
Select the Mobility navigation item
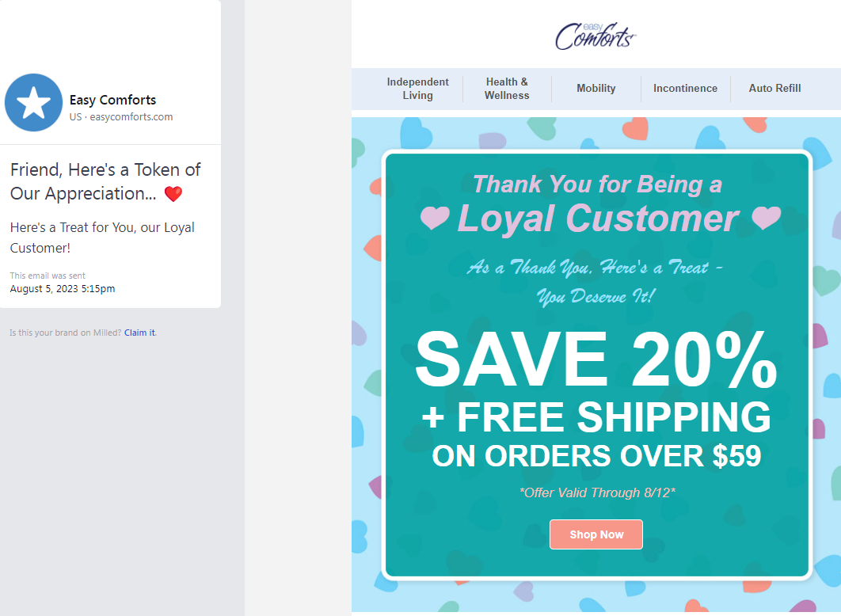point(596,89)
